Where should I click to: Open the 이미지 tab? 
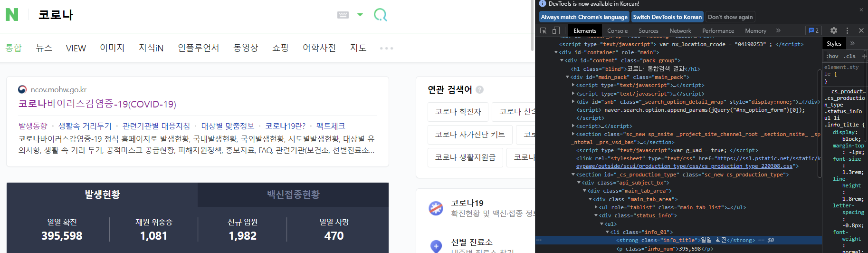pos(112,48)
